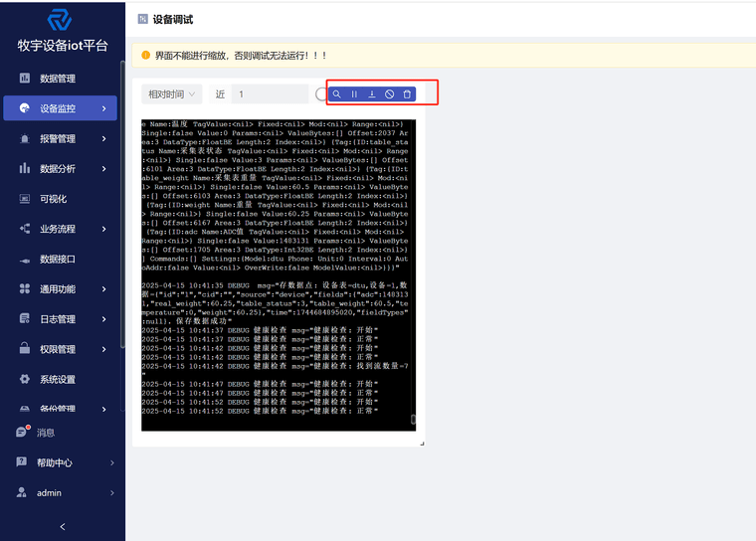This screenshot has height=541, width=756.
Task: Click the 牧宇设备iot平台 logo icon
Action: pos(60,20)
